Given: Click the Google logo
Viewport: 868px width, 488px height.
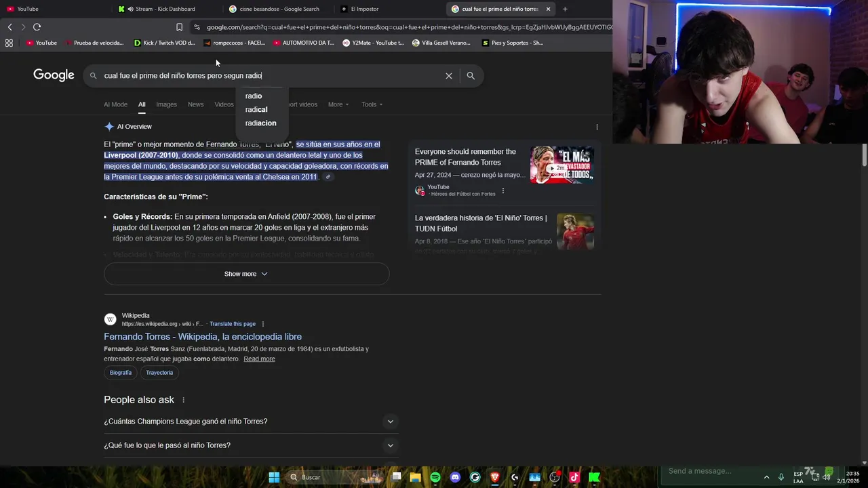Looking at the screenshot, I should point(54,75).
